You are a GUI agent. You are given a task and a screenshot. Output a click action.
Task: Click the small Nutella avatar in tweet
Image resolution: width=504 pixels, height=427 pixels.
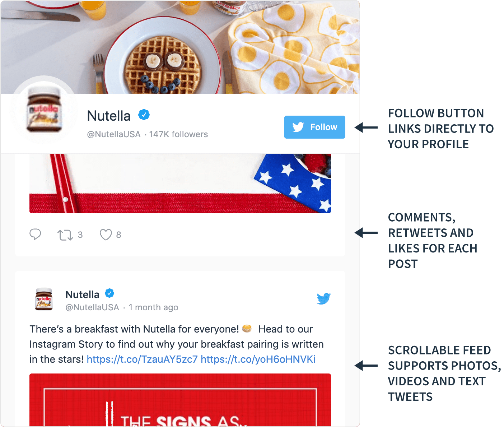point(44,299)
